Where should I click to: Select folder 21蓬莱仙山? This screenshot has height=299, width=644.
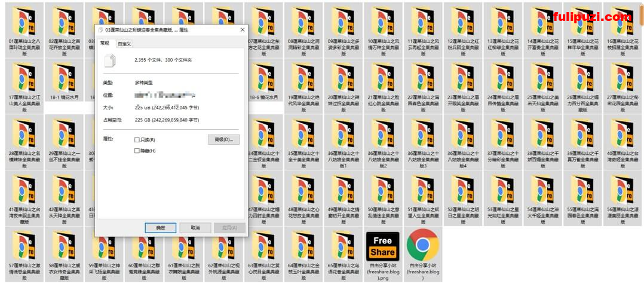[x=383, y=86]
